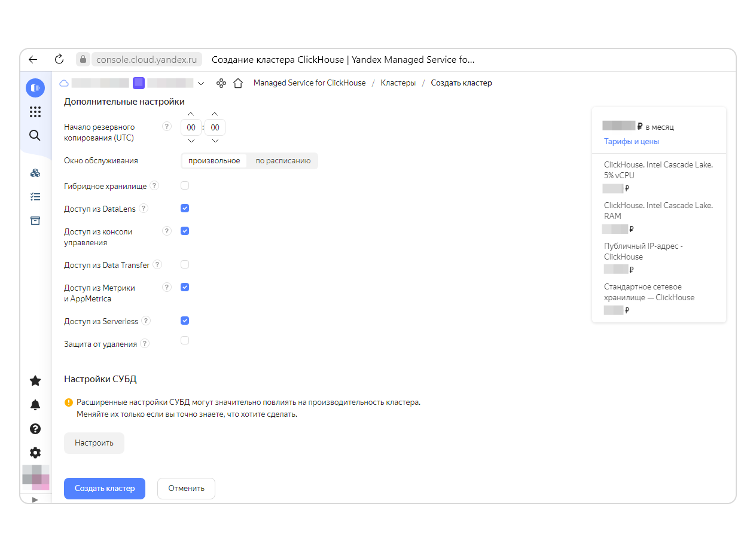Image resolution: width=756 pixels, height=552 pixels.
Task: Open user account avatar in sidebar
Action: (35, 477)
